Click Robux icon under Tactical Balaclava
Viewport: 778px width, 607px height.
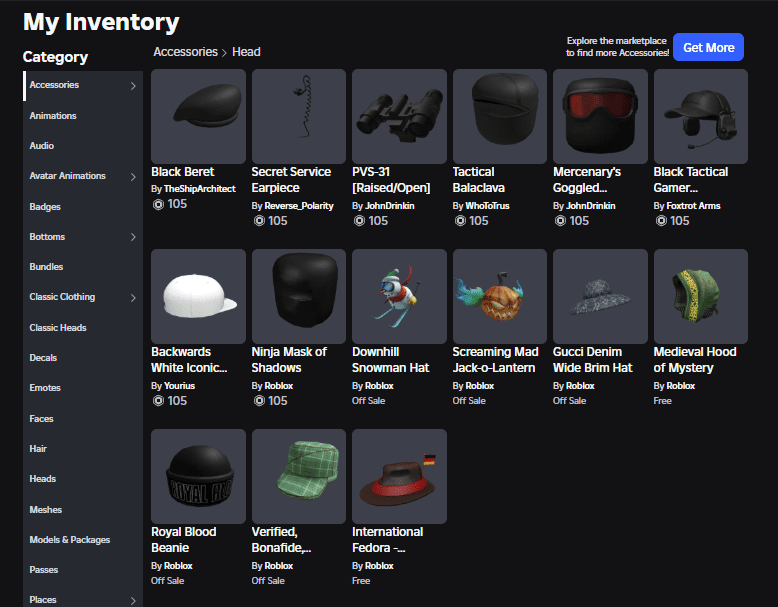(x=460, y=221)
